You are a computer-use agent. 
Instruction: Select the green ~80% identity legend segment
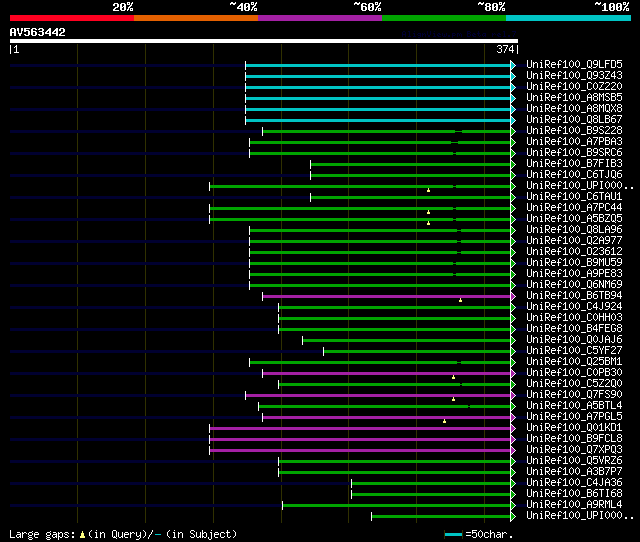pos(444,18)
